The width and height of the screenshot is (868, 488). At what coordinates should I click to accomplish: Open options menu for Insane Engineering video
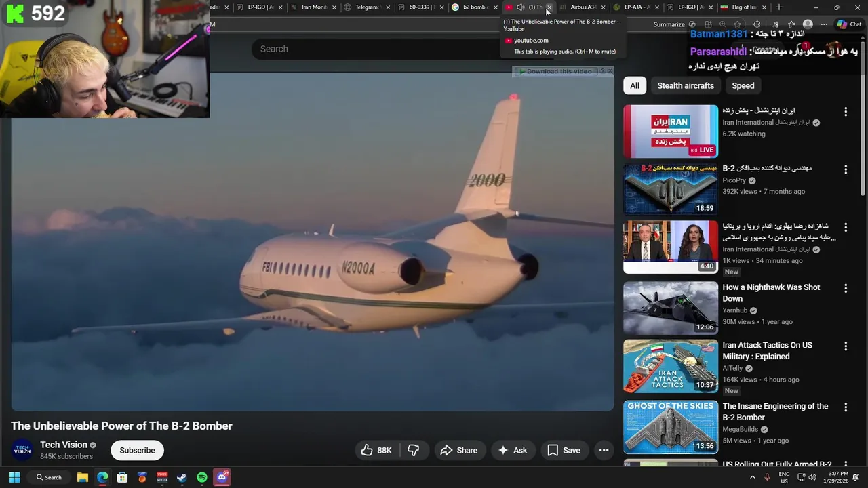pyautogui.click(x=845, y=407)
